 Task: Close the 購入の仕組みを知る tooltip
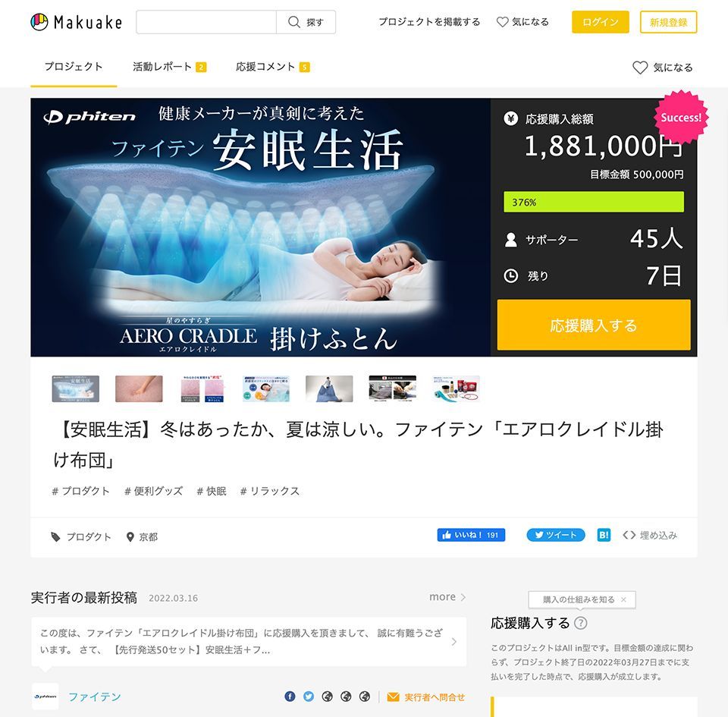point(623,599)
